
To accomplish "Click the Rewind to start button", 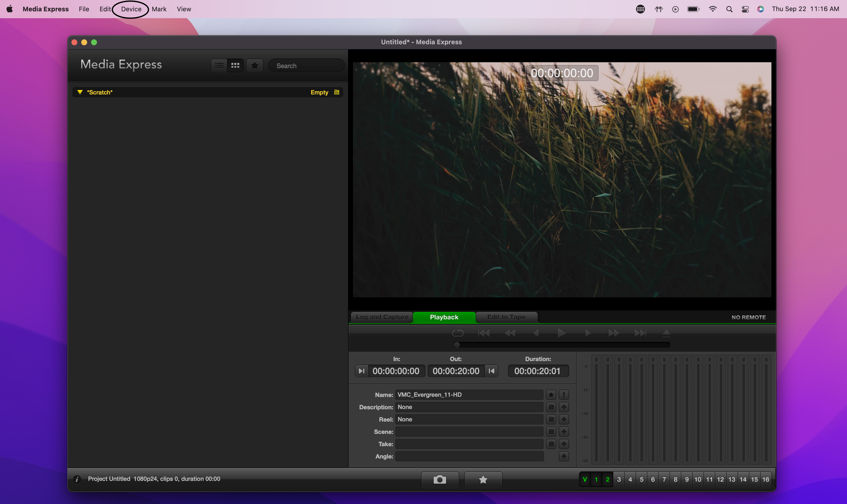I will 484,332.
